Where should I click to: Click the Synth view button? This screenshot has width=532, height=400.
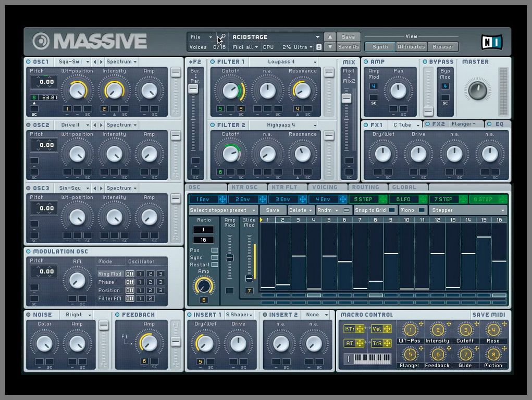pyautogui.click(x=380, y=47)
